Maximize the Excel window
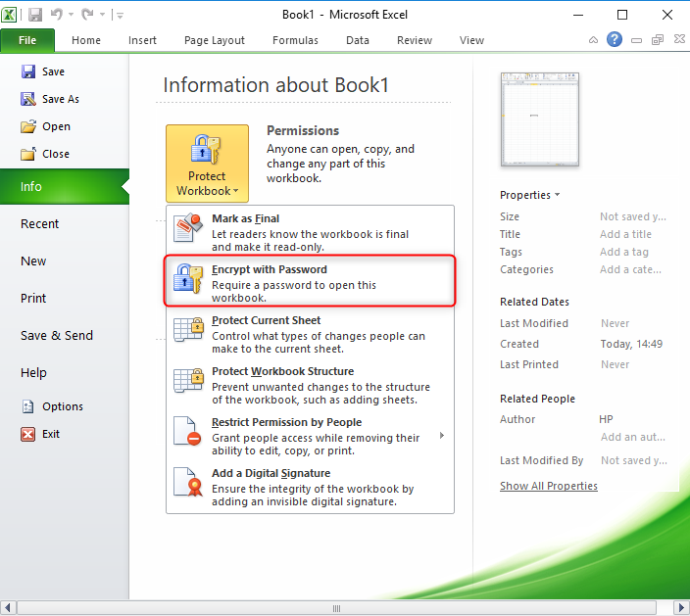Image resolution: width=690 pixels, height=616 pixels. 622,15
